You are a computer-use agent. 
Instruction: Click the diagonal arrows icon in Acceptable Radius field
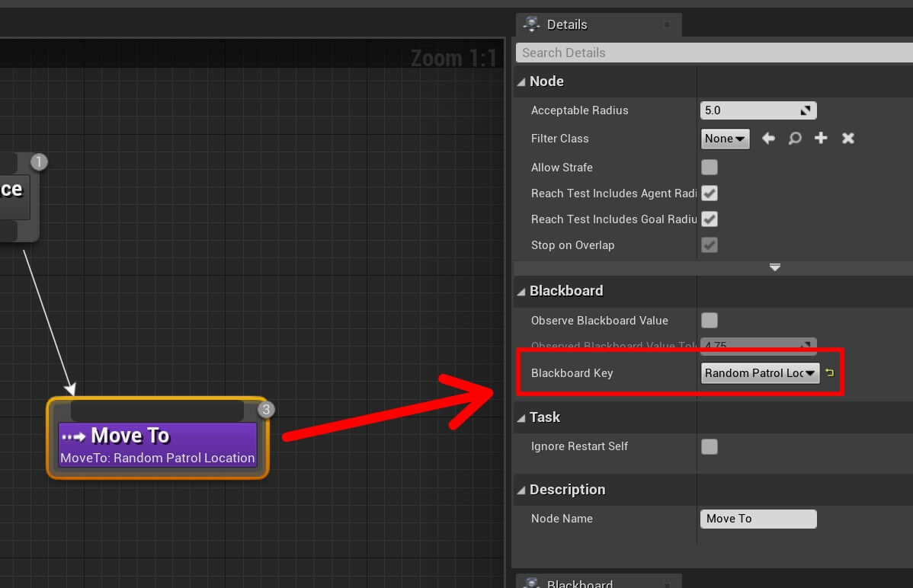806,110
